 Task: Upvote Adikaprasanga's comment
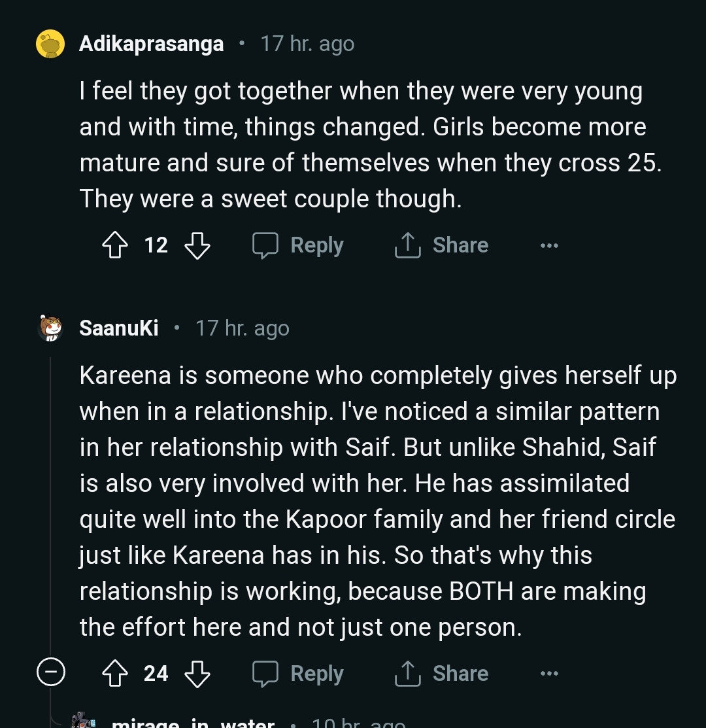tap(115, 246)
